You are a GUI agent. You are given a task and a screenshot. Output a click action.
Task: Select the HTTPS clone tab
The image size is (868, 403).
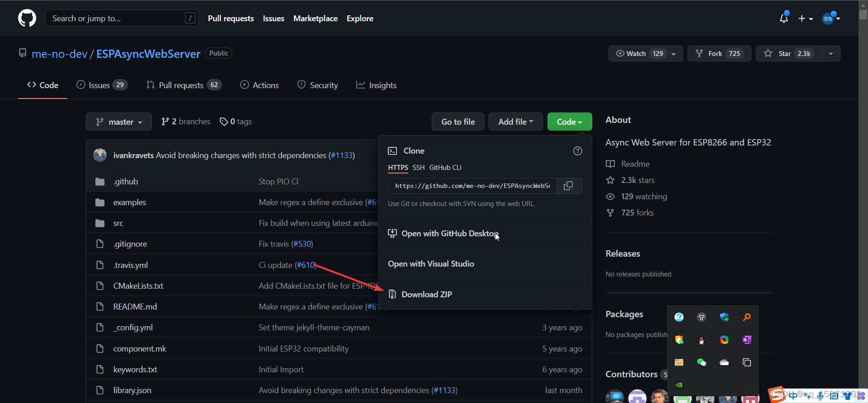pyautogui.click(x=398, y=168)
